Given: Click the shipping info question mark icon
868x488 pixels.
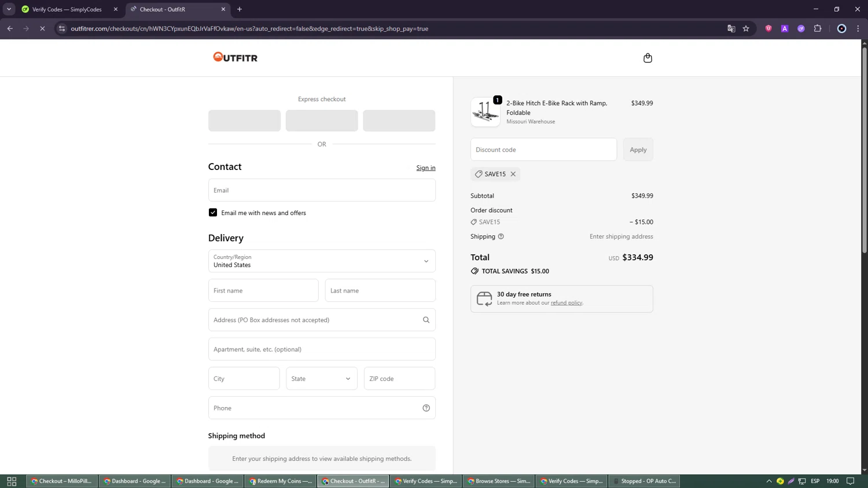Looking at the screenshot, I should [501, 236].
